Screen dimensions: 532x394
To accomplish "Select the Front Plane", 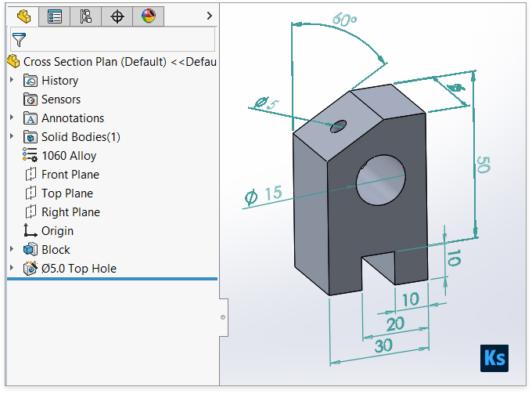I will (x=70, y=175).
